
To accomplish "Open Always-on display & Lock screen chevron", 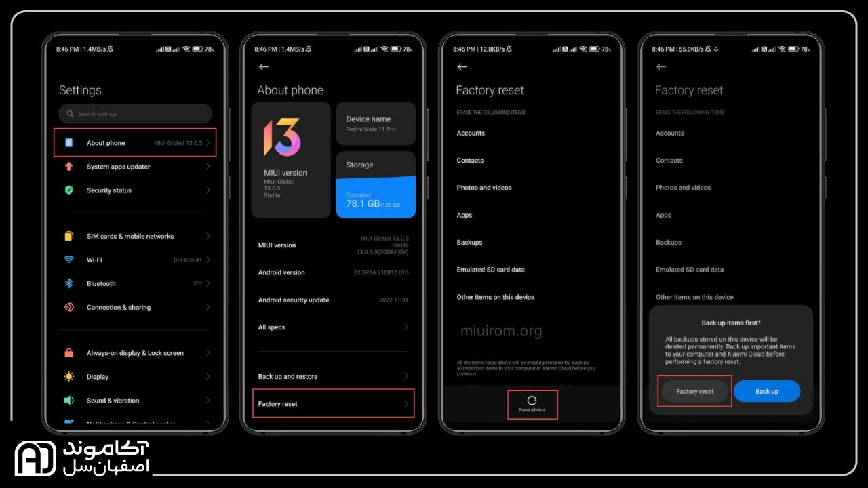I will click(x=208, y=353).
